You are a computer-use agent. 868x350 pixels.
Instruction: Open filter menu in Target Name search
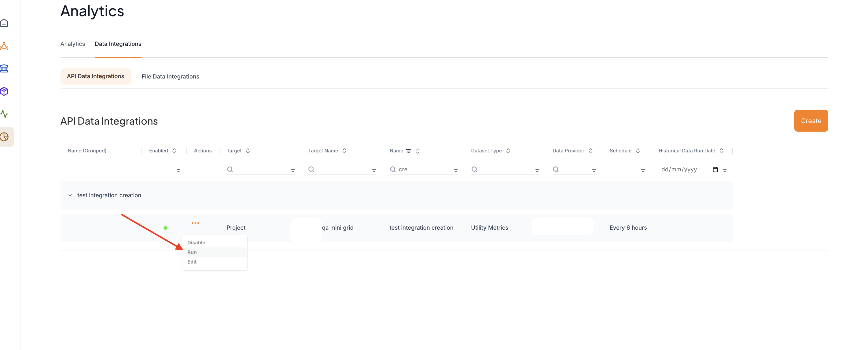374,170
